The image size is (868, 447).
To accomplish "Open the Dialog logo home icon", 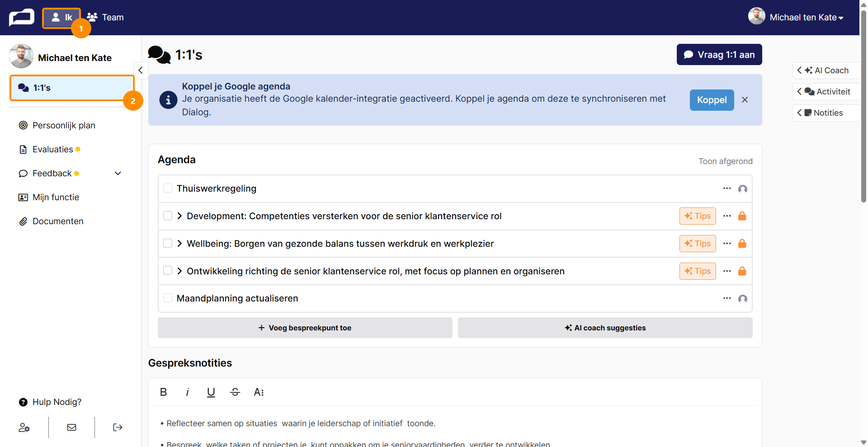I will pyautogui.click(x=21, y=17).
